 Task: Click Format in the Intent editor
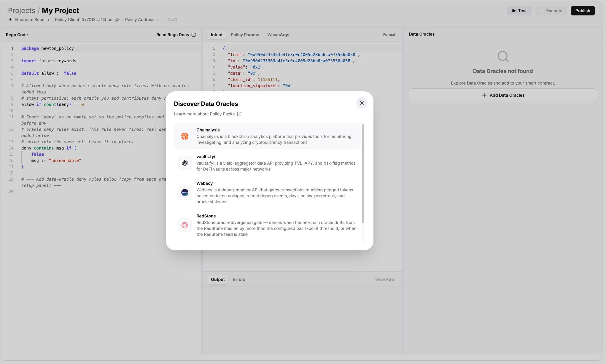(x=389, y=35)
